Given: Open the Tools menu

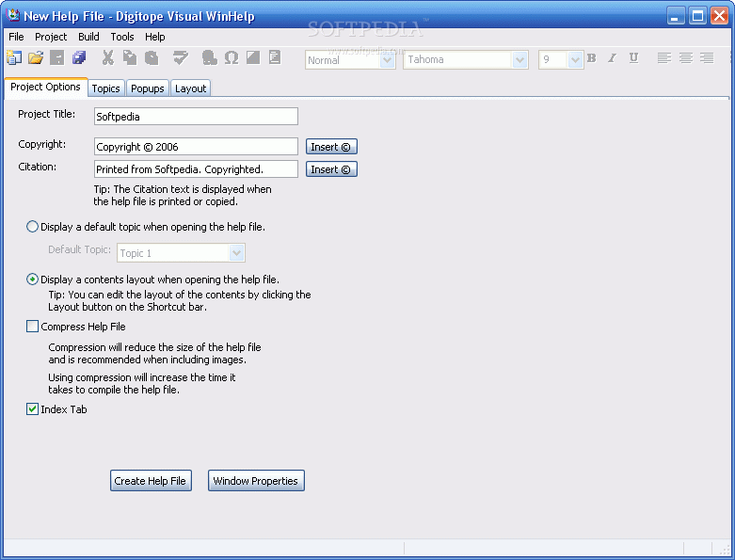Looking at the screenshot, I should tap(122, 37).
